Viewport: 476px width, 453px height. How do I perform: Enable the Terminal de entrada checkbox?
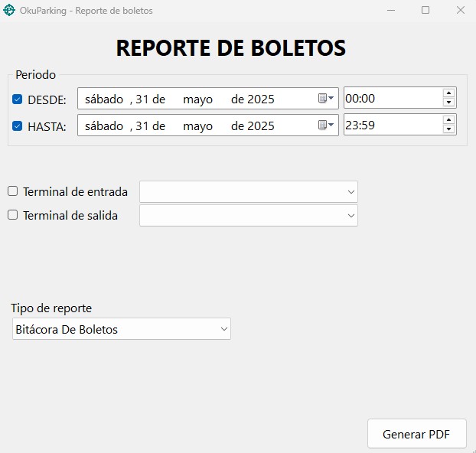coord(13,191)
